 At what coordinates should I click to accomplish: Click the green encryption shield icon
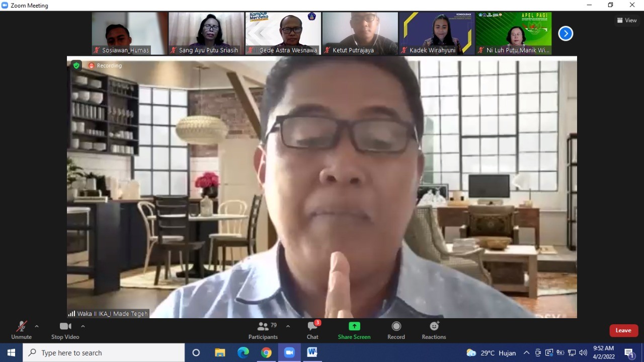76,65
